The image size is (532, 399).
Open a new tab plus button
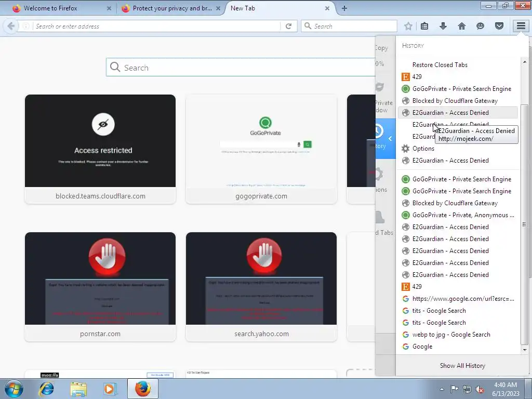pyautogui.click(x=344, y=8)
